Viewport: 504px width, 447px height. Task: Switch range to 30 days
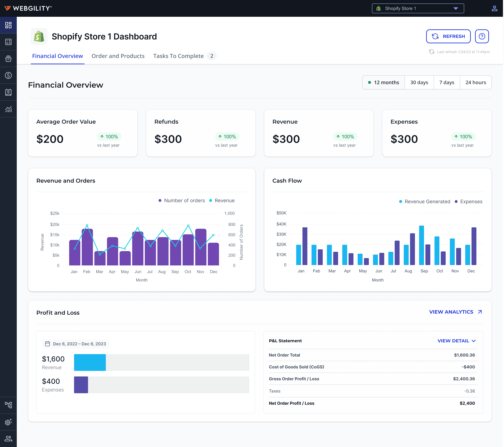419,82
